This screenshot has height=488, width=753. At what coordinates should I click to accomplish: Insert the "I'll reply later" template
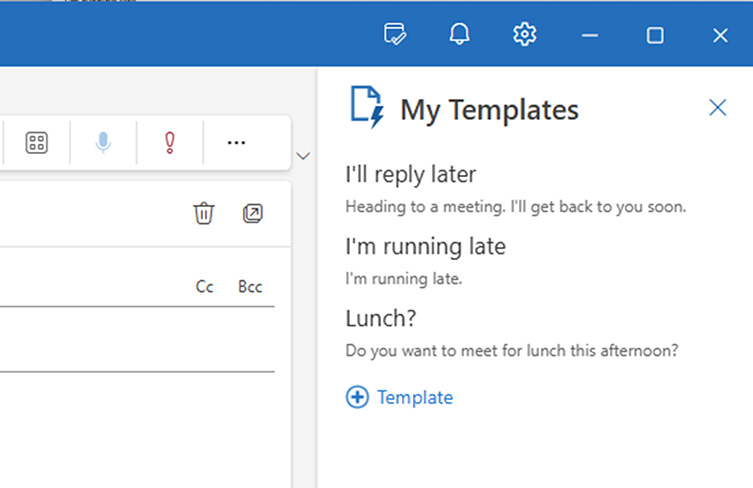516,190
